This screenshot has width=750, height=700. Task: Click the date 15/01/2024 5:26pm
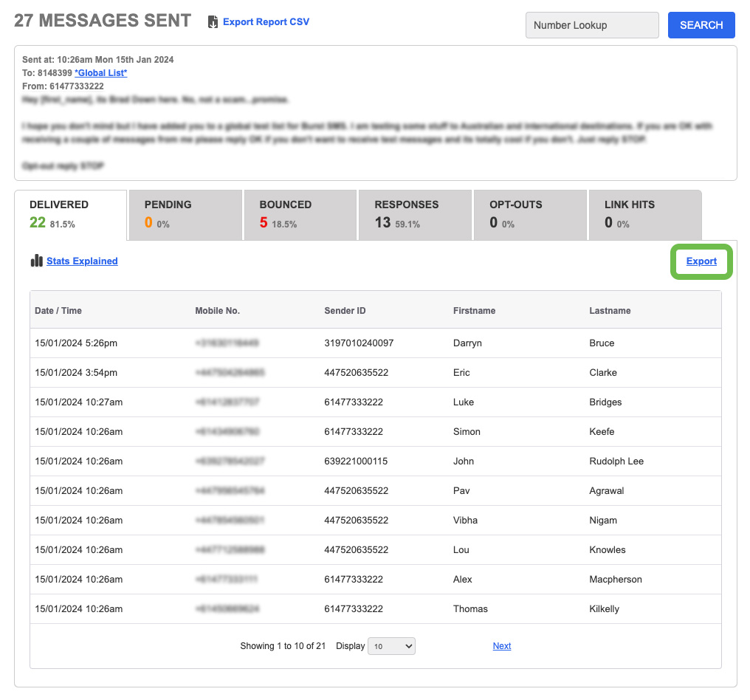click(x=76, y=343)
